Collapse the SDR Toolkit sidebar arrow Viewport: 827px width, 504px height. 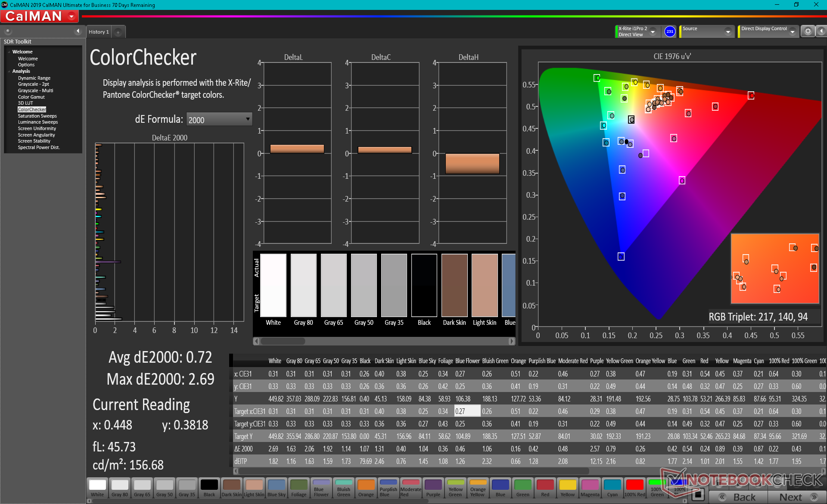[78, 31]
